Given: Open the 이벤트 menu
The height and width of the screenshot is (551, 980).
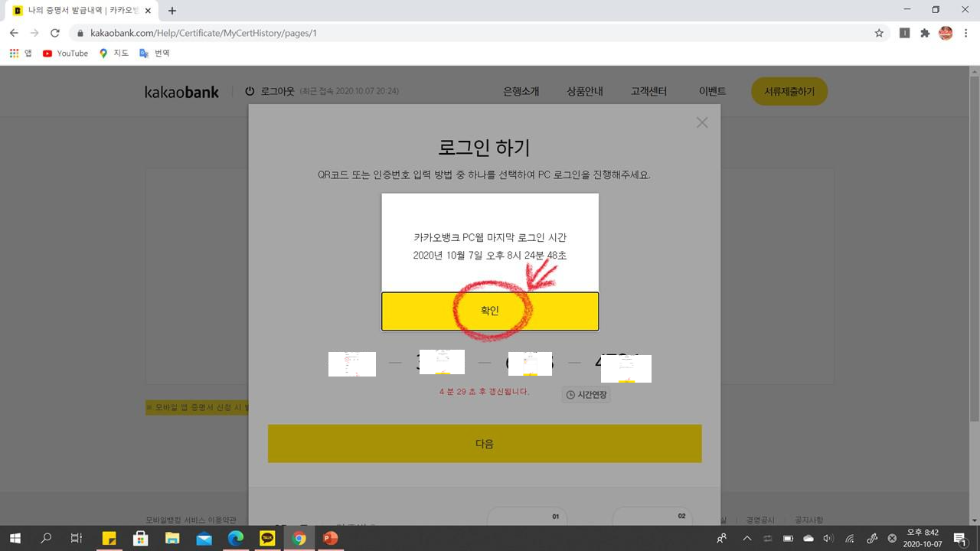Looking at the screenshot, I should click(712, 91).
